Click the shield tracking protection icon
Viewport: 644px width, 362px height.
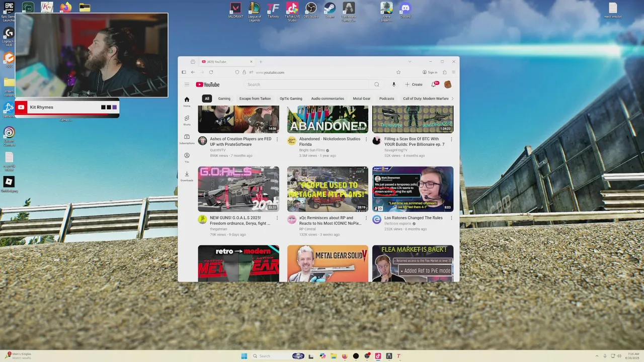(237, 72)
